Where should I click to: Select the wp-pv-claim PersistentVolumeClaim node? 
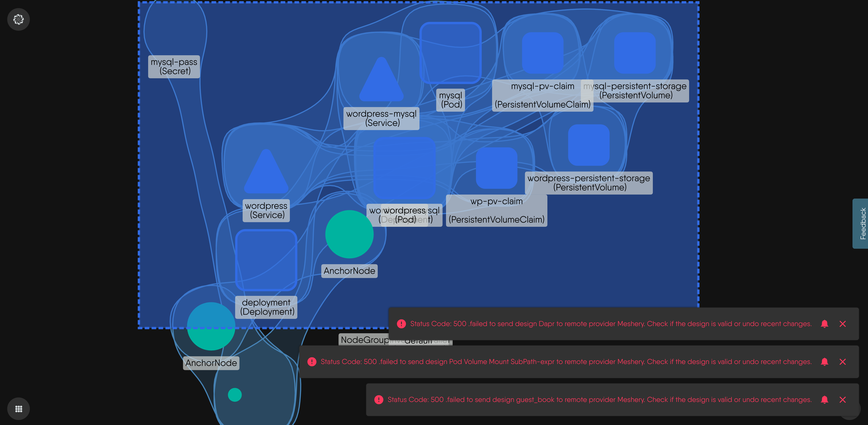(497, 168)
